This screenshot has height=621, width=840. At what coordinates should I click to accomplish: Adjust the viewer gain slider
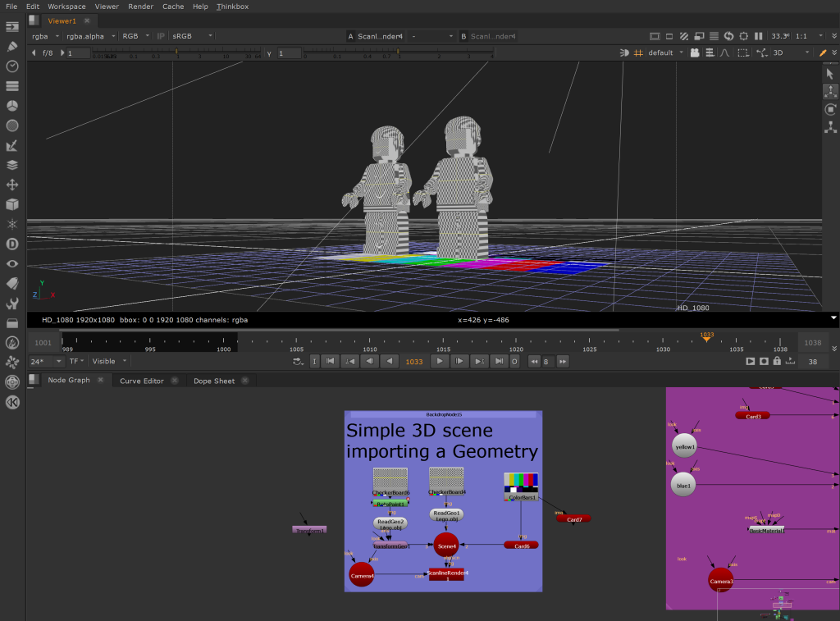(x=177, y=53)
